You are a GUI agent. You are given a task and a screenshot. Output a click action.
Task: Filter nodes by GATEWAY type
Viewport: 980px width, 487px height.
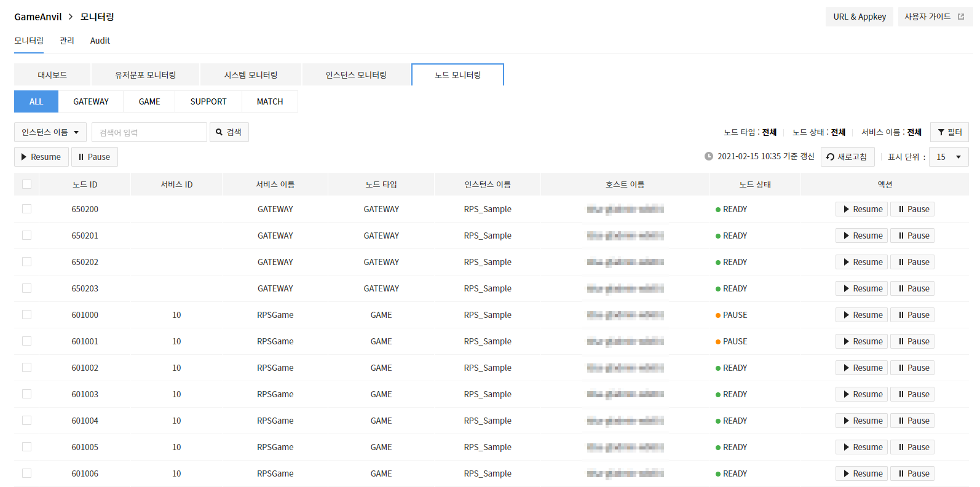91,101
